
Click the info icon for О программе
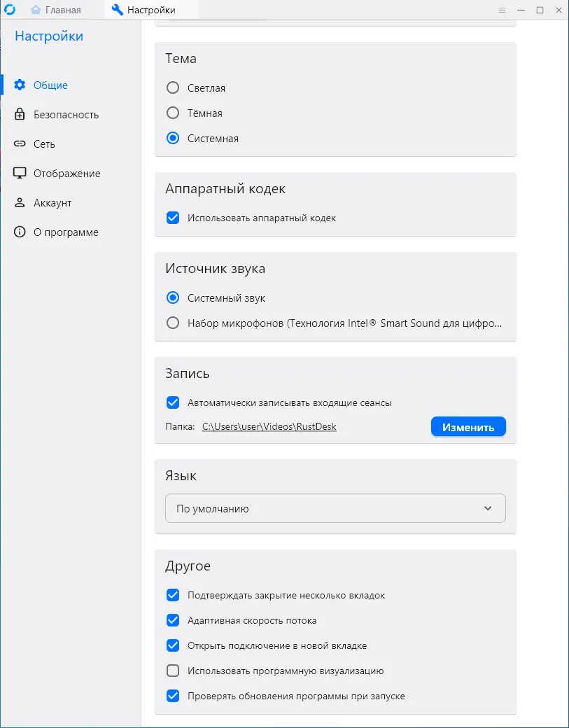(x=20, y=232)
